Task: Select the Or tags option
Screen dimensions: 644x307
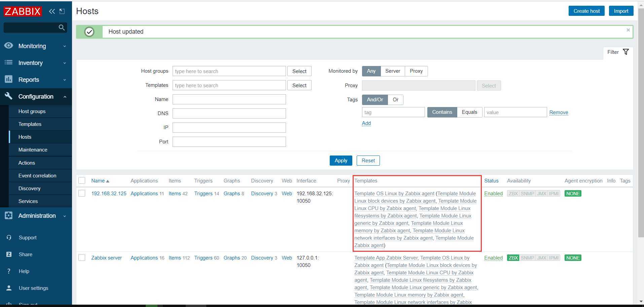Action: [395, 100]
